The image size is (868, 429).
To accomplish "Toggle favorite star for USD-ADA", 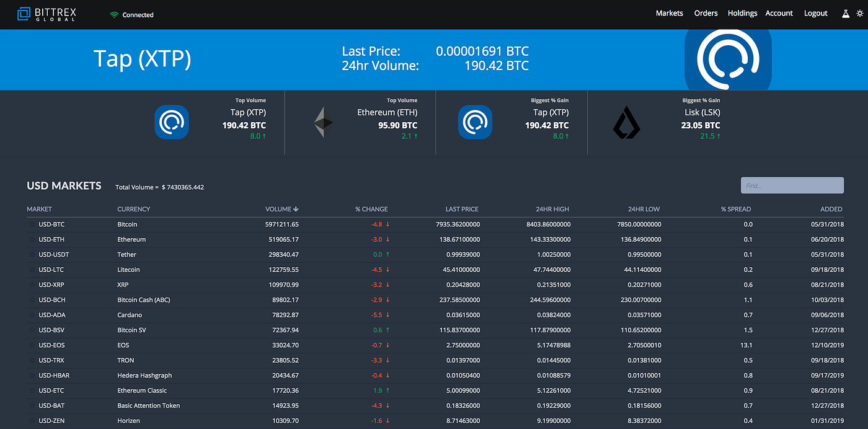I will [x=32, y=315].
